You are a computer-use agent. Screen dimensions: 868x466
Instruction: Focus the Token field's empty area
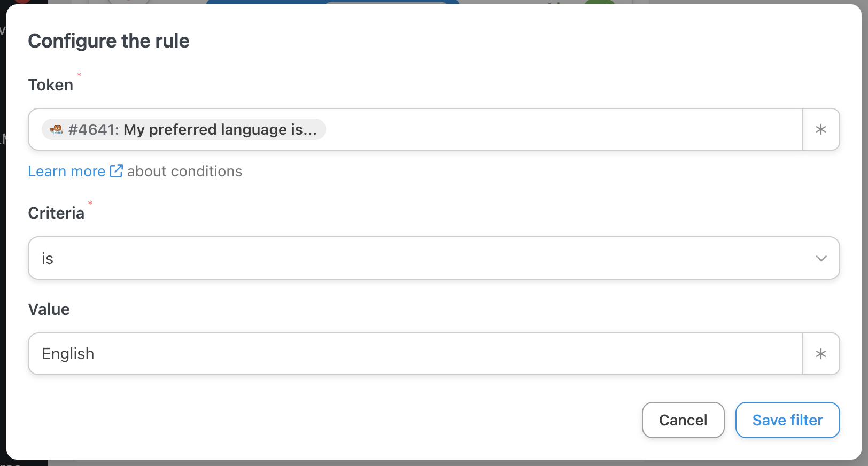pos(561,129)
